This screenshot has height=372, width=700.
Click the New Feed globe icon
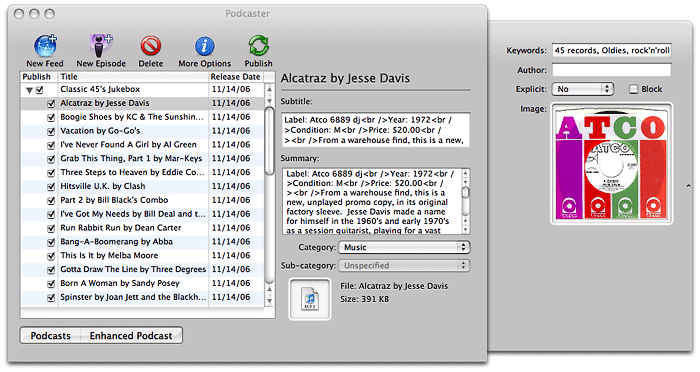pos(45,46)
